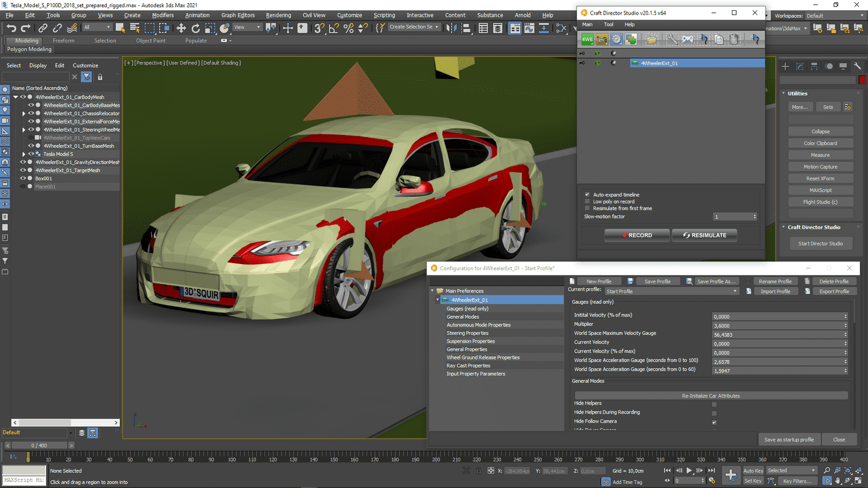Switch to the Freeform ribbon tab
Viewport: 868px width, 488px height.
tap(63, 41)
